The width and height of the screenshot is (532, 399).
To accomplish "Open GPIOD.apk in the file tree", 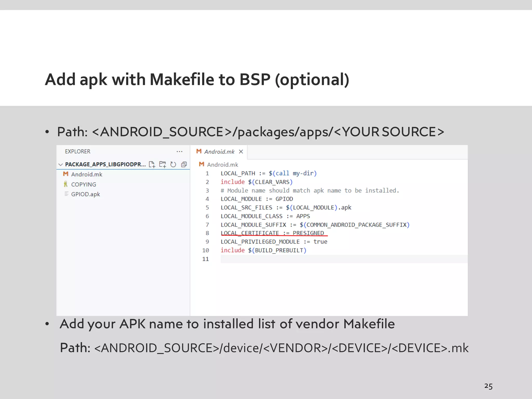I will coord(85,194).
